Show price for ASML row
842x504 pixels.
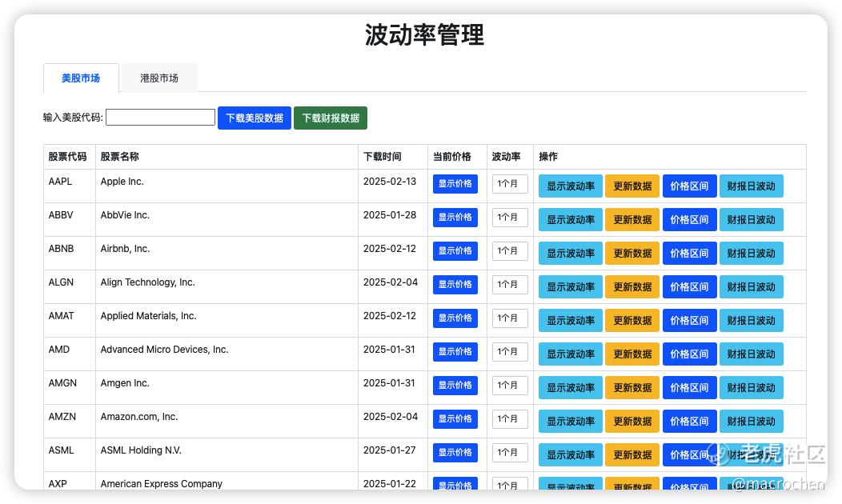coord(455,453)
